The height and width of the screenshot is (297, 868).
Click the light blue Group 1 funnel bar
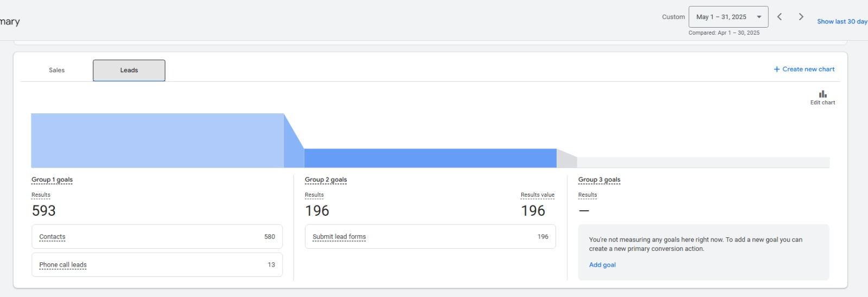[157, 140]
